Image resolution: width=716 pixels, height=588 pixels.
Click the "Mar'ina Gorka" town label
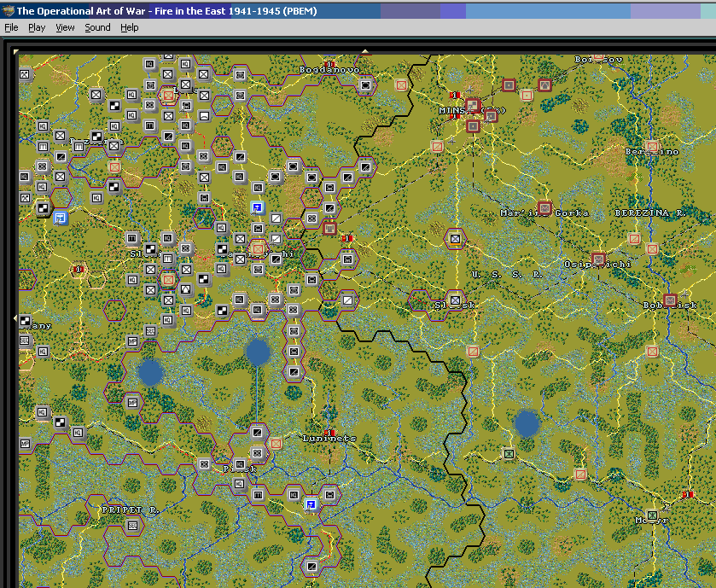(x=544, y=213)
